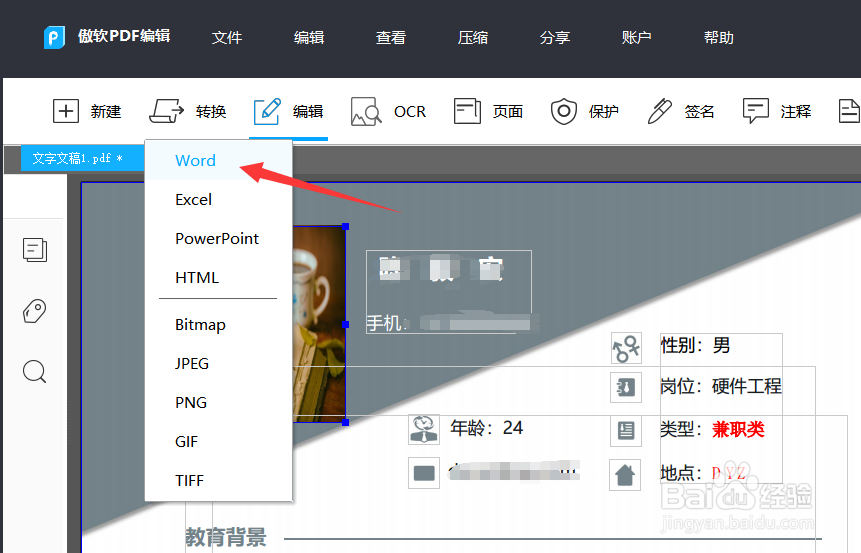This screenshot has height=553, width=861.
Task: Click the 注释 comment bubble icon
Action: point(756,111)
